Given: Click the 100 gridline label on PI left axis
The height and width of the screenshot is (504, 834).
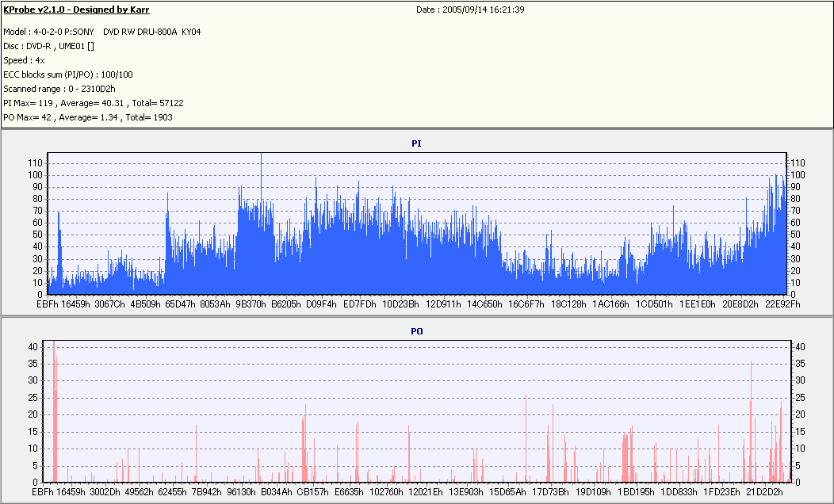Looking at the screenshot, I should pyautogui.click(x=35, y=175).
